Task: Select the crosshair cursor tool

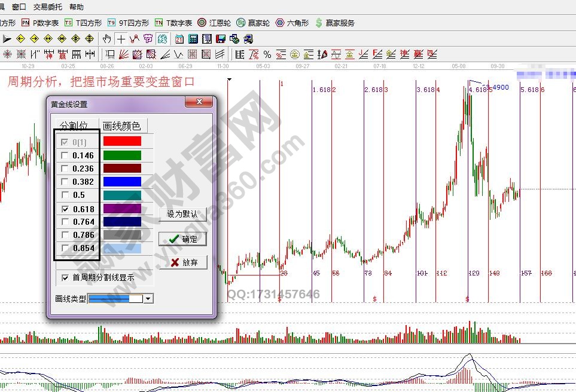Action: (x=121, y=39)
